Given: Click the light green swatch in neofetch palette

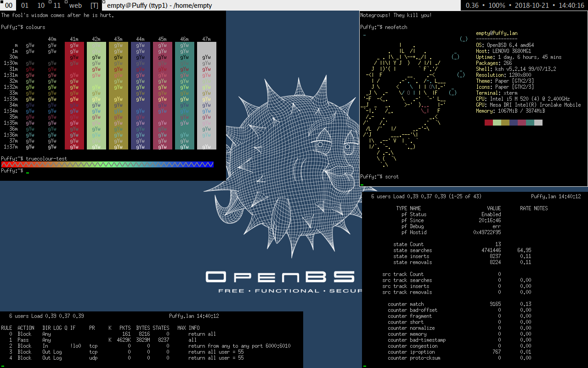Looking at the screenshot, I should point(497,123).
